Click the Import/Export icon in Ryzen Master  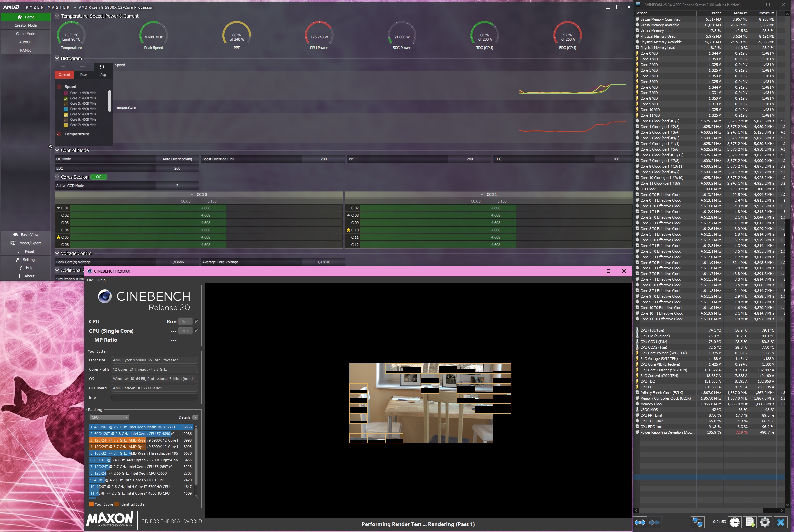click(x=13, y=243)
